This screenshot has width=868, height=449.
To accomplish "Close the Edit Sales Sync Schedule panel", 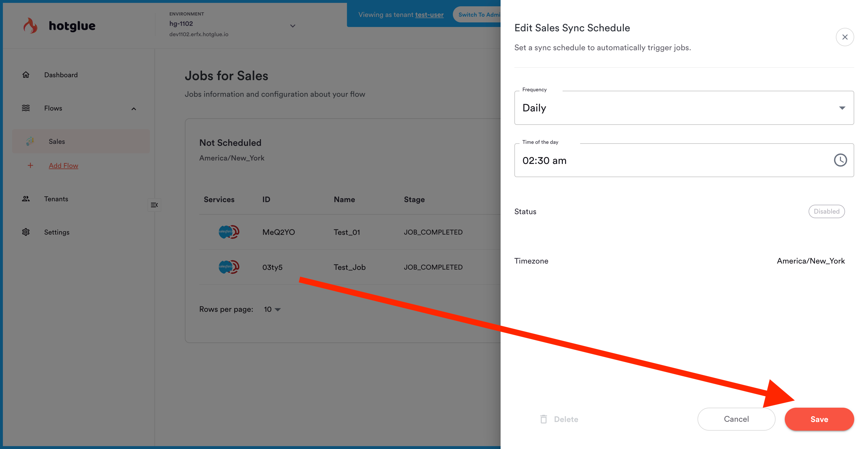I will coord(844,37).
